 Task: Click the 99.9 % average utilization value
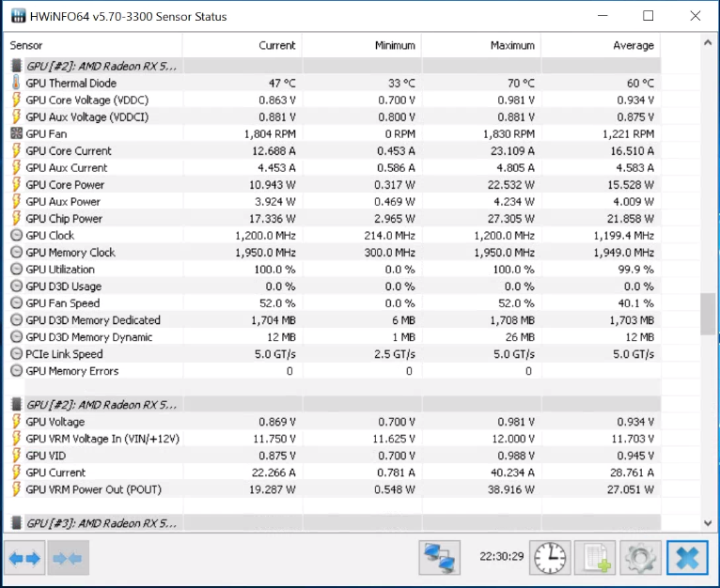[x=636, y=270]
